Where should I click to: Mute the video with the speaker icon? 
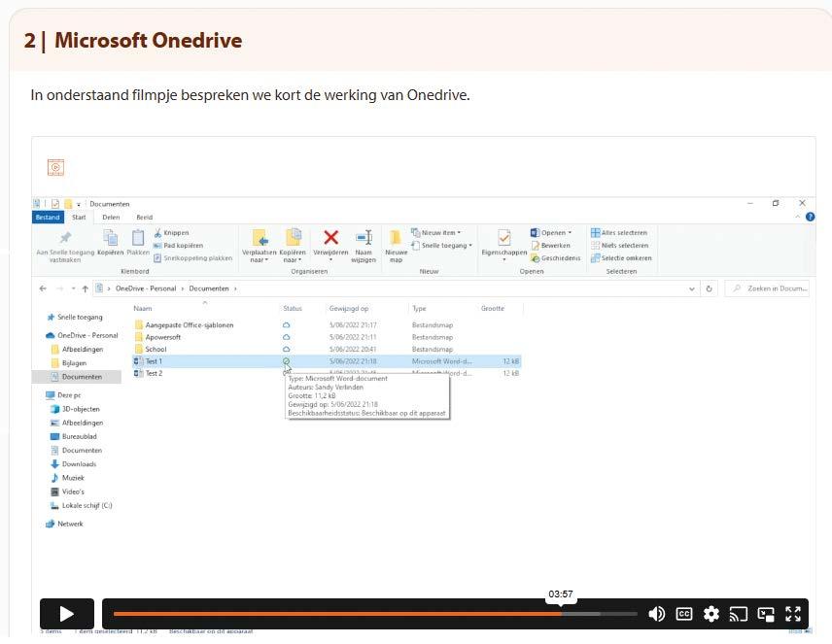tap(656, 614)
